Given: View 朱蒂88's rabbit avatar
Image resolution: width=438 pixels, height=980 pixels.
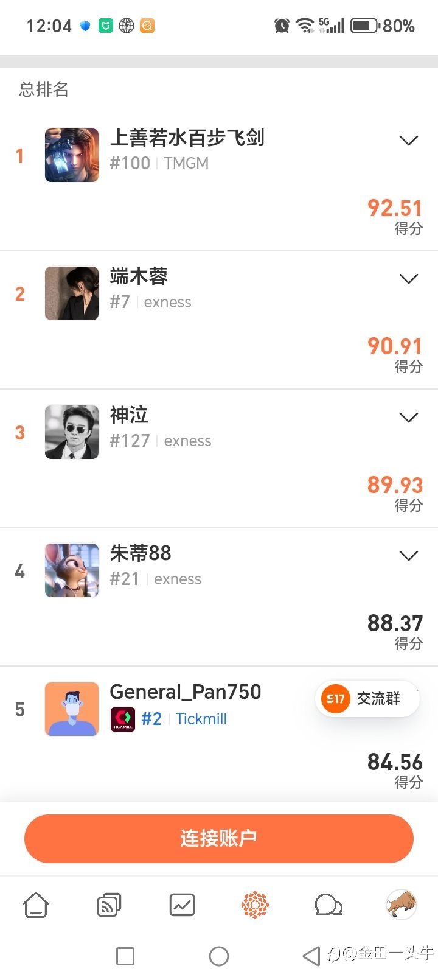Looking at the screenshot, I should pyautogui.click(x=72, y=570).
